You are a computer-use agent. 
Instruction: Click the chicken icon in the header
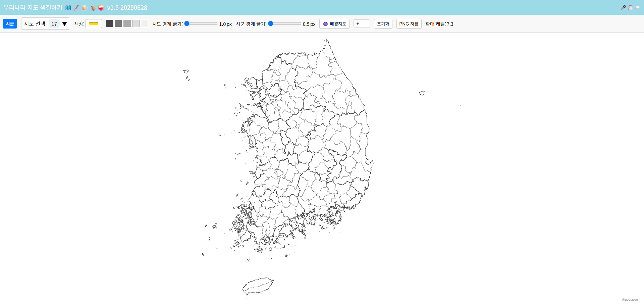click(630, 7)
